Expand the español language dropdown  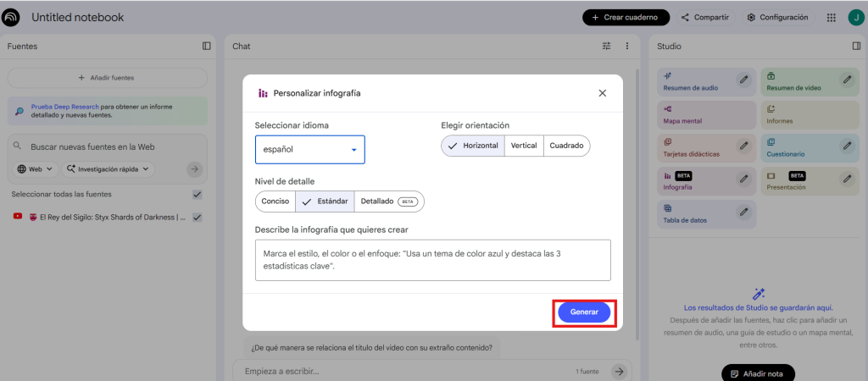(310, 150)
